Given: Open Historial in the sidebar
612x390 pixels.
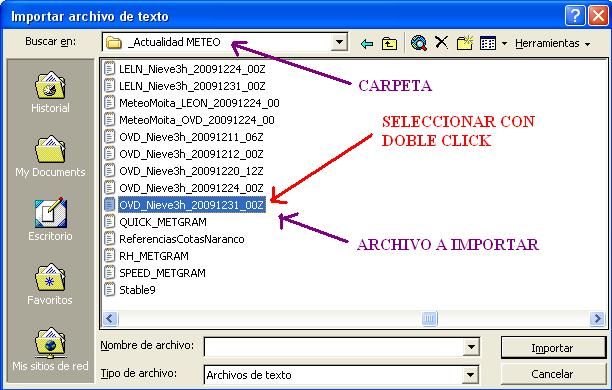Looking at the screenshot, I should tap(50, 93).
